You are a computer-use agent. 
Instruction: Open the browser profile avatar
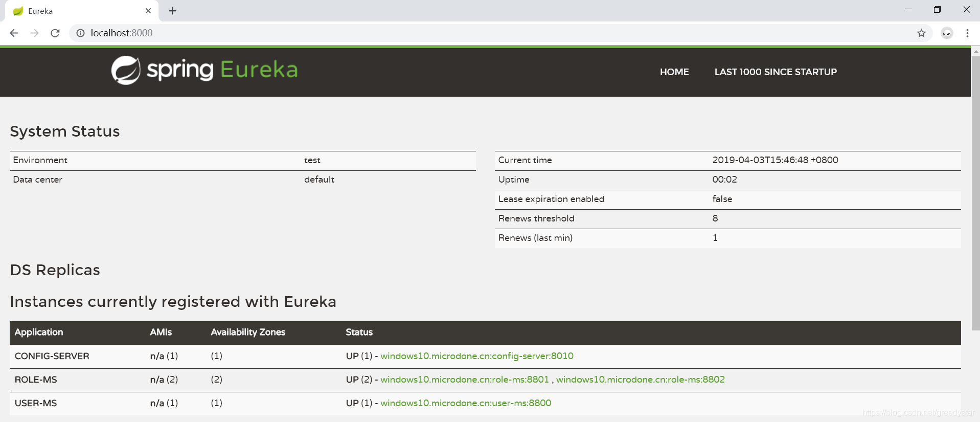(947, 33)
